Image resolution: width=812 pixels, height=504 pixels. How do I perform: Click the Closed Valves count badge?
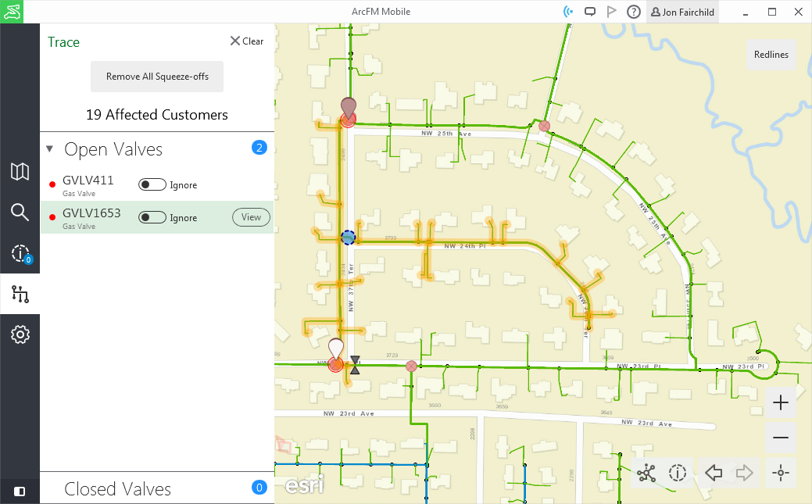pyautogui.click(x=259, y=487)
